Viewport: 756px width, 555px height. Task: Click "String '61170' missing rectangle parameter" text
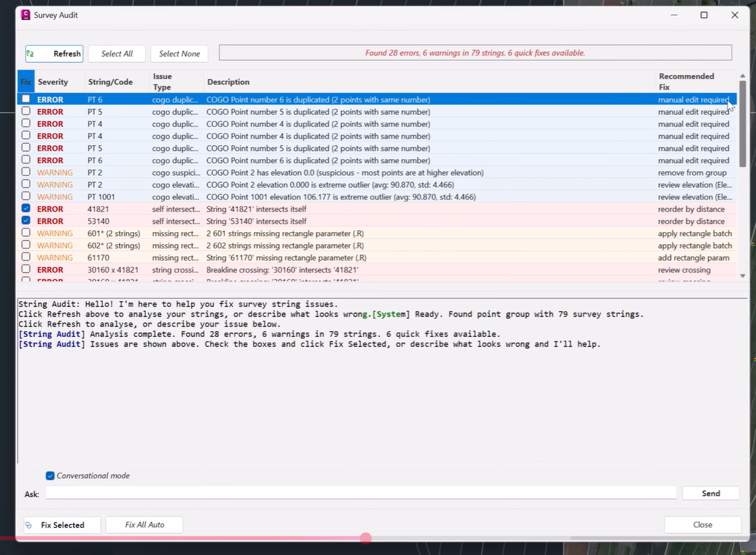(x=286, y=257)
